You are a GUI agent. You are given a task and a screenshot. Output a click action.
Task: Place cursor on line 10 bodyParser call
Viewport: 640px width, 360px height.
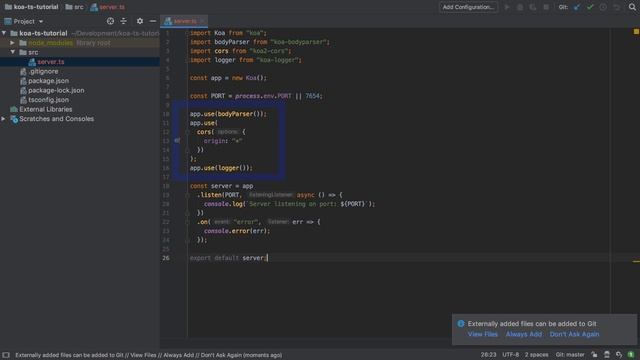pyautogui.click(x=228, y=114)
